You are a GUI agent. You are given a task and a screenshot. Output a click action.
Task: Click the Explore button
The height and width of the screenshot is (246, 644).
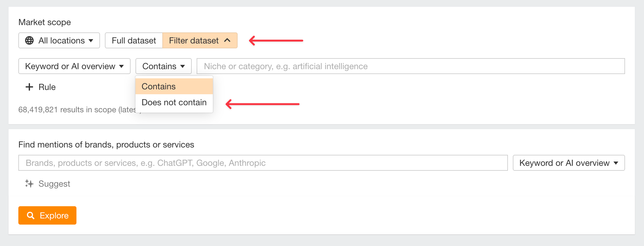47,215
